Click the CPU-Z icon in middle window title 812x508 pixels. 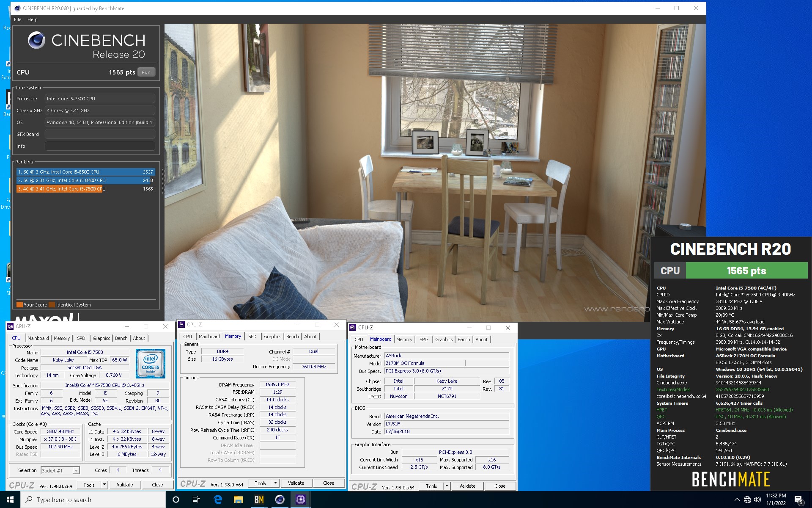pos(182,325)
